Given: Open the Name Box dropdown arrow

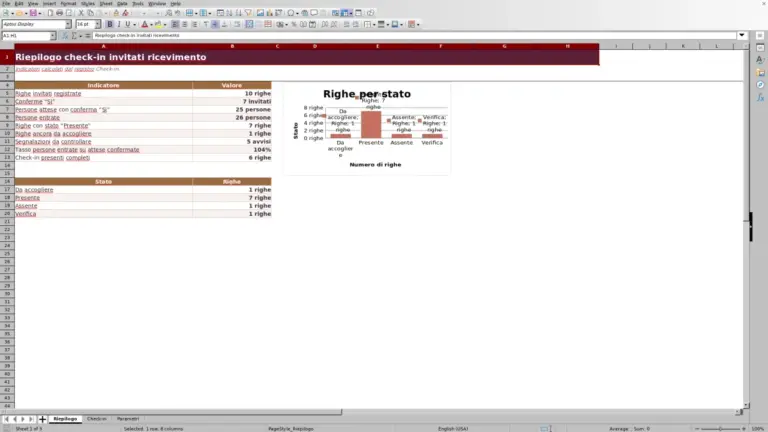Looking at the screenshot, I should pos(52,35).
